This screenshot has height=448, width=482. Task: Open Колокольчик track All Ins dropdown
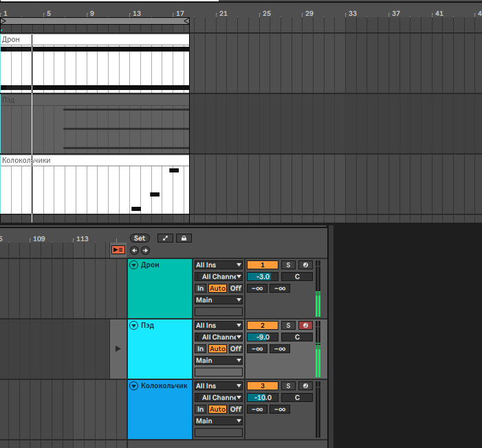[x=219, y=386]
